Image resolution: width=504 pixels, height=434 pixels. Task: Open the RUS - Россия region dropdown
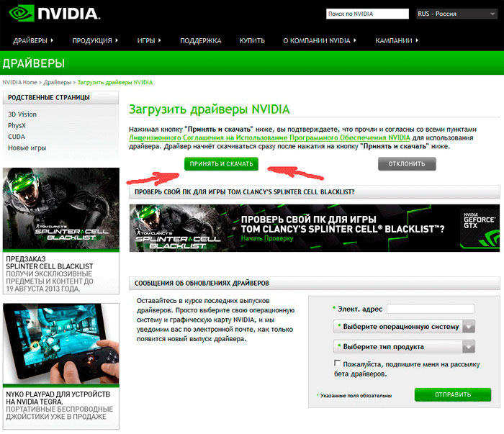point(456,14)
